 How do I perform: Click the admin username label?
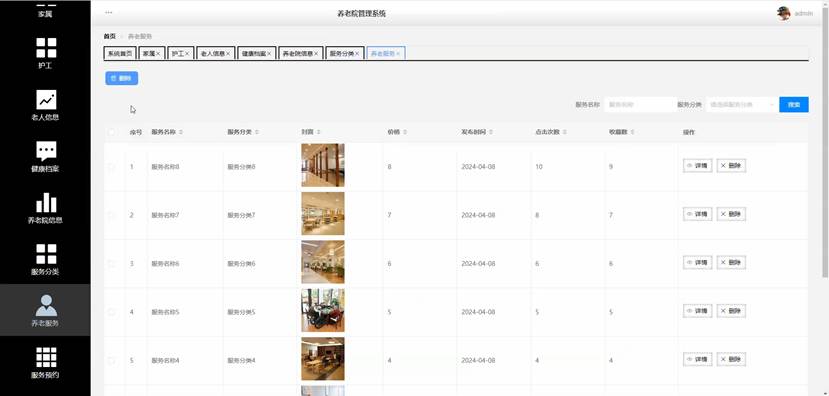(804, 13)
